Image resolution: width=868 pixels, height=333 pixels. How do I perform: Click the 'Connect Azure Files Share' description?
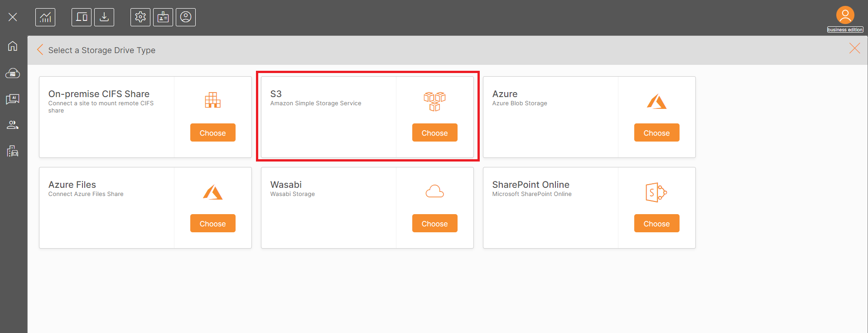pos(86,194)
